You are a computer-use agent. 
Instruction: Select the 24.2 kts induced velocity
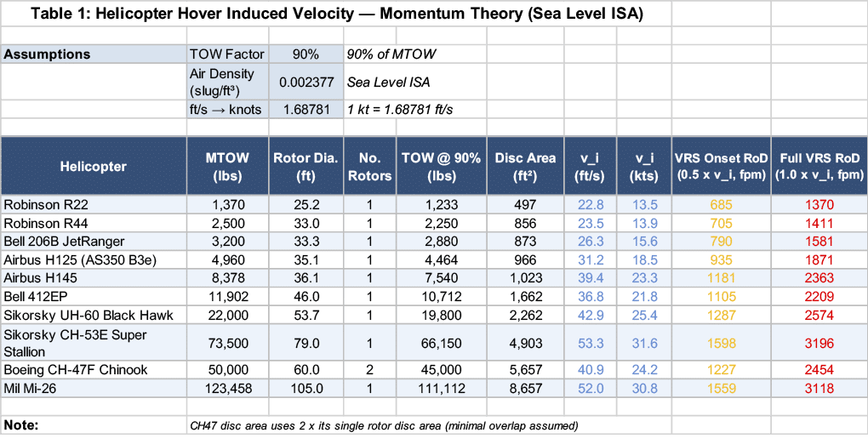pos(644,370)
